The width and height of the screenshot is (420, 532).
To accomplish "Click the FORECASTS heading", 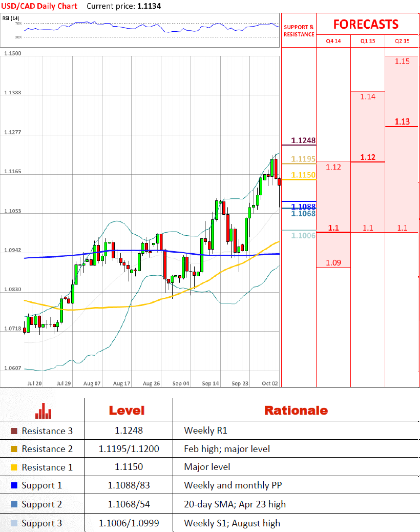I will [x=366, y=25].
